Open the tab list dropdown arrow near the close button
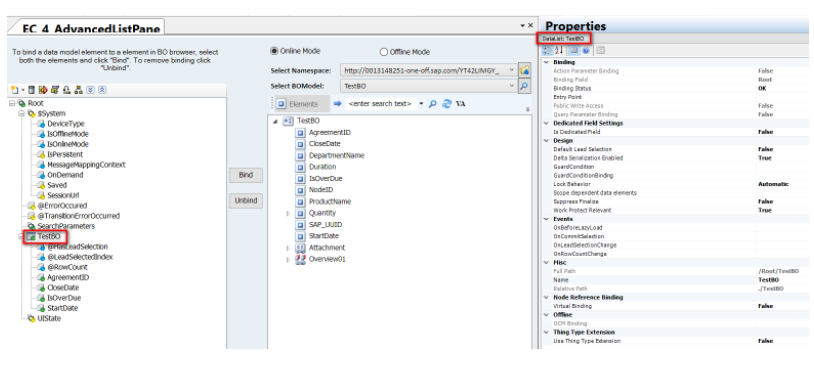The height and width of the screenshot is (371, 814). [x=523, y=25]
